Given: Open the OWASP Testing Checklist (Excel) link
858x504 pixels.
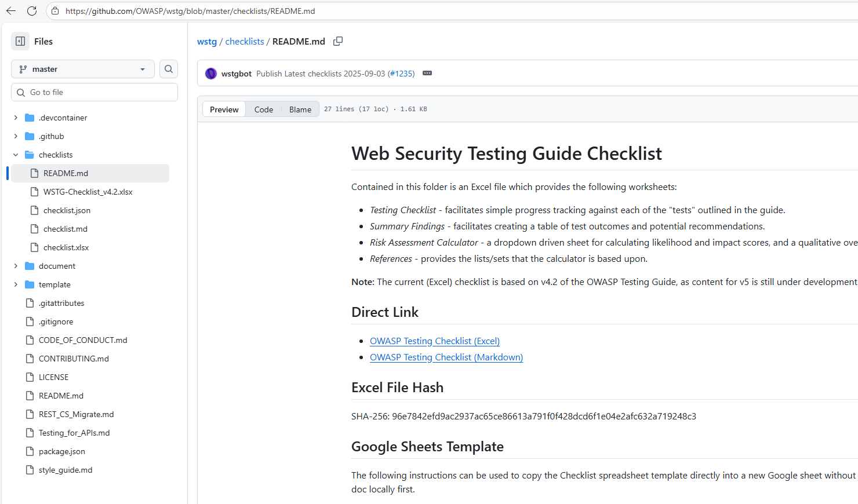Looking at the screenshot, I should [434, 341].
